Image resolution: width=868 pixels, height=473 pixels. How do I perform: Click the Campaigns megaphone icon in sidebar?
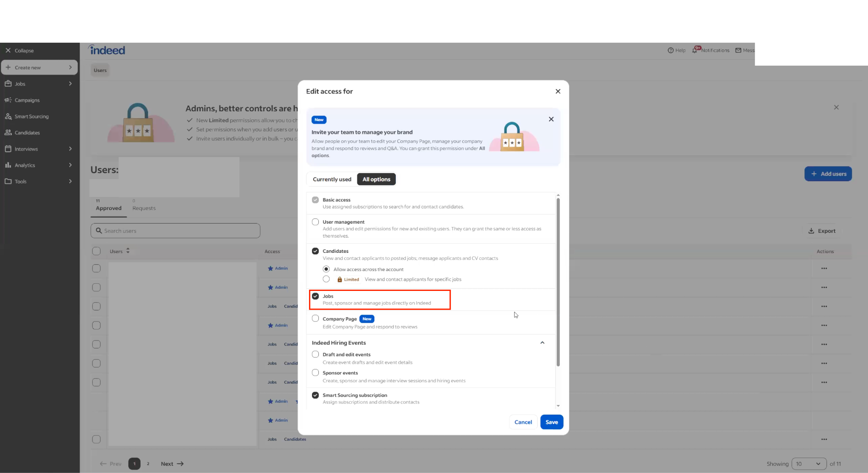[x=8, y=100]
